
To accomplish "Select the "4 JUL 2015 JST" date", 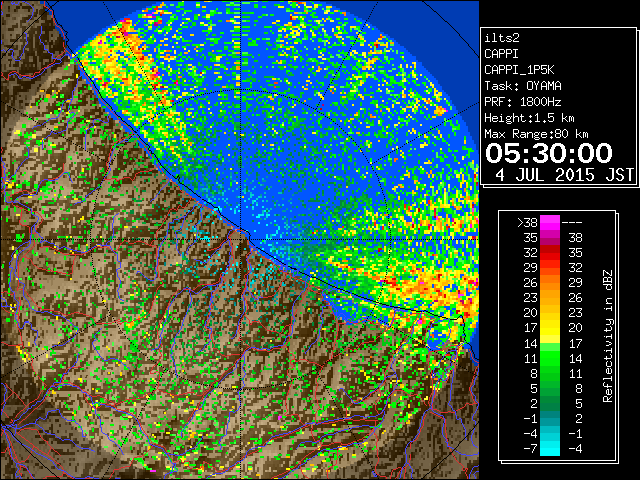I will (565, 175).
